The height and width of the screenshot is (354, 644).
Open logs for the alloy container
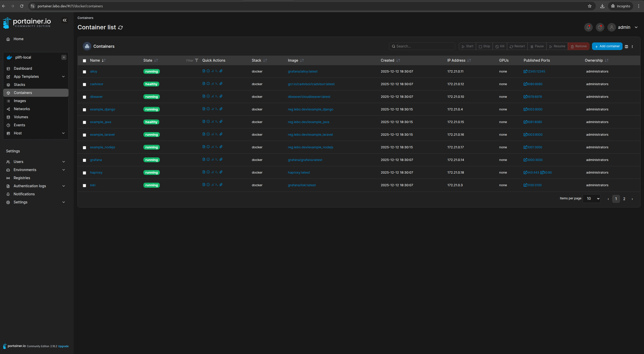(203, 71)
